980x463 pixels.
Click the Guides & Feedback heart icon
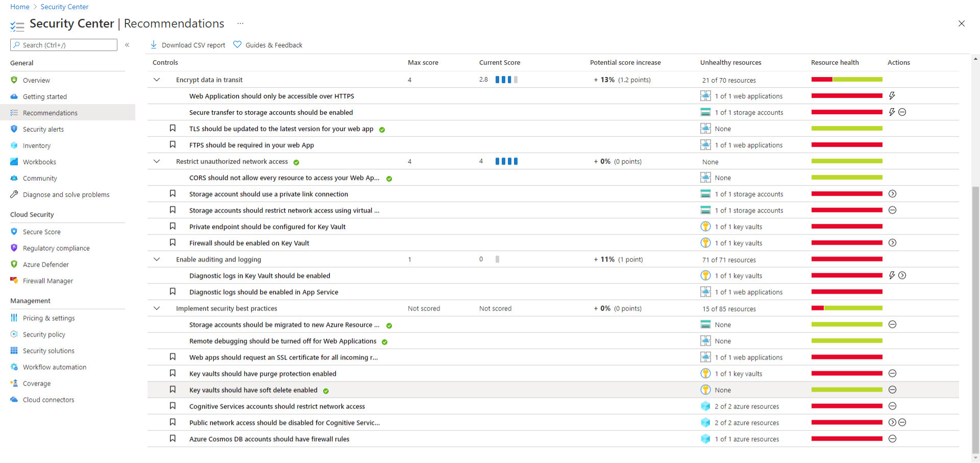[237, 45]
